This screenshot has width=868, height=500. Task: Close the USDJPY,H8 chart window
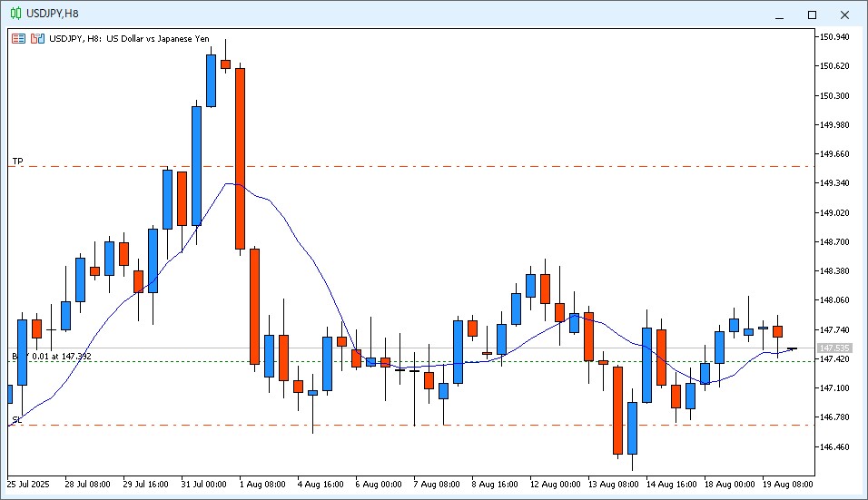(x=844, y=15)
